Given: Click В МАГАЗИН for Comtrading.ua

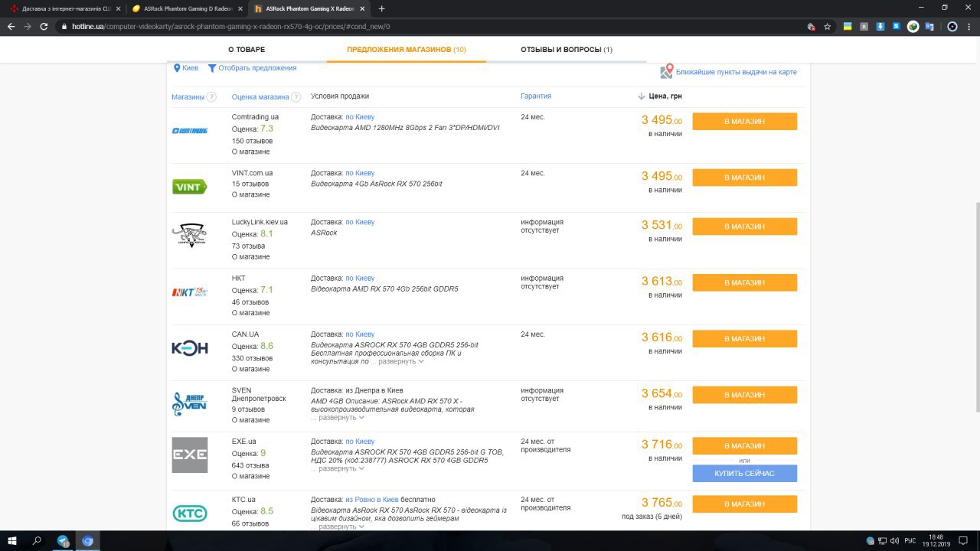Looking at the screenshot, I should pyautogui.click(x=744, y=122).
